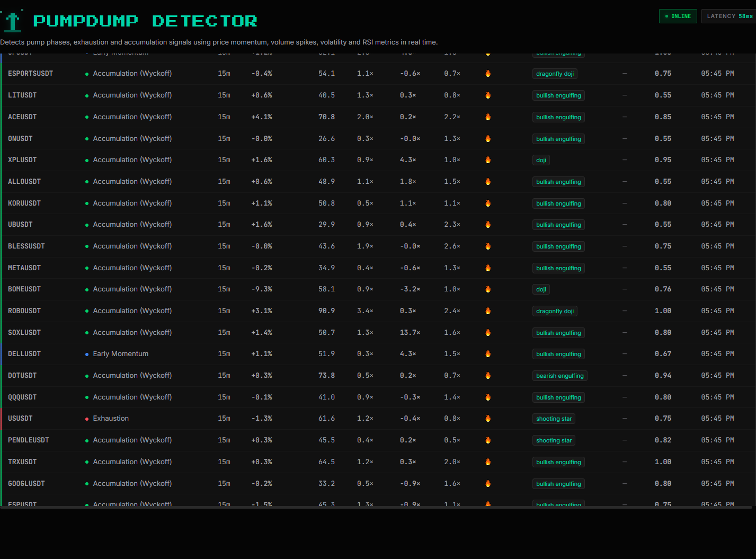The width and height of the screenshot is (756, 559).
Task: Select the XPLUSDT symbol
Action: point(22,160)
